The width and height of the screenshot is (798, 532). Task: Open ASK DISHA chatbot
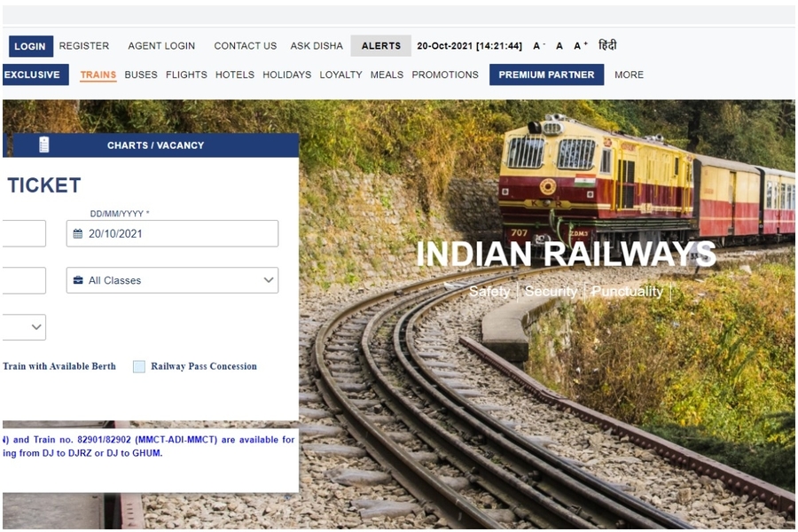[x=317, y=45]
